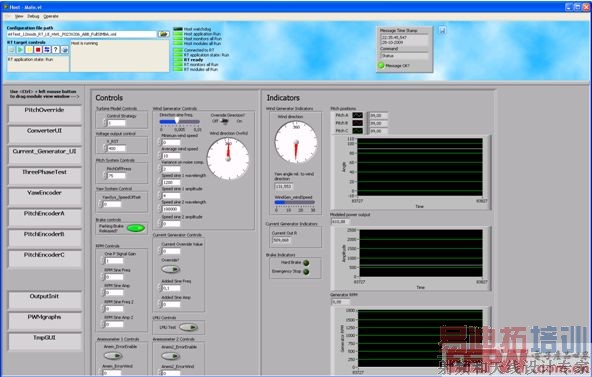Toggle the Current Generator Override switch
592x377 pixels.
[171, 269]
